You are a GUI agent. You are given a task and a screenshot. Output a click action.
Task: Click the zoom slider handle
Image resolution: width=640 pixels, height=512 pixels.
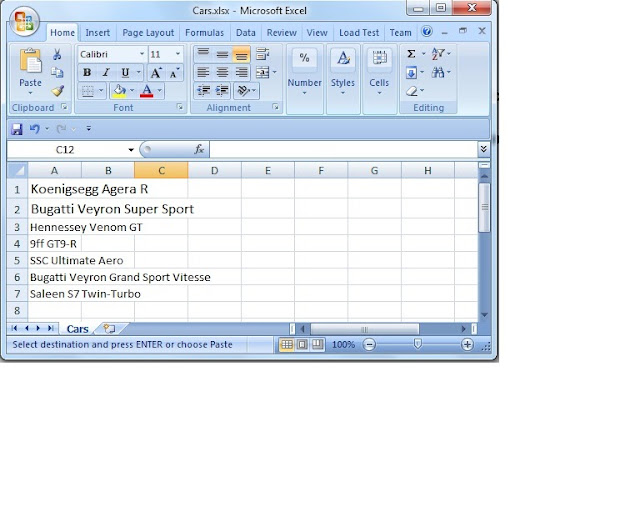tap(418, 344)
